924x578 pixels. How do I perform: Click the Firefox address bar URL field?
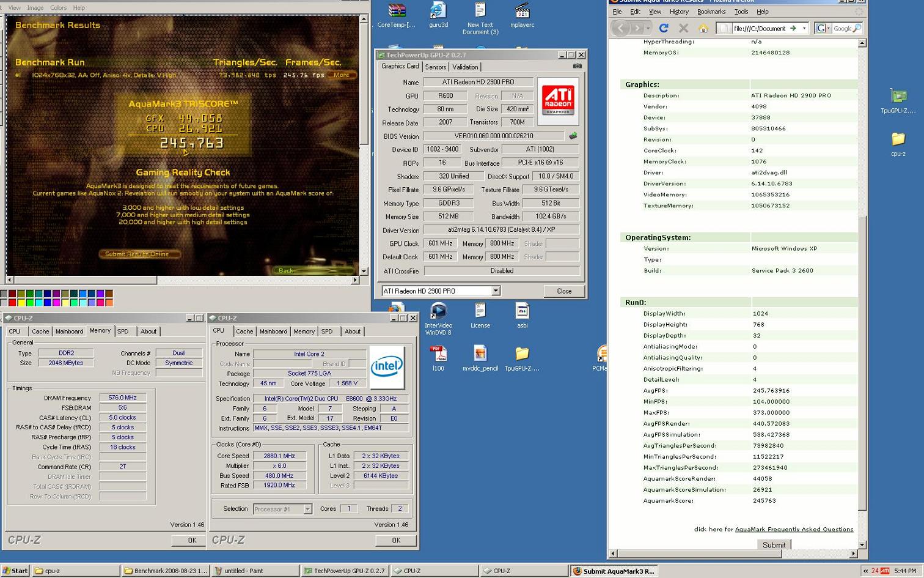tap(760, 28)
